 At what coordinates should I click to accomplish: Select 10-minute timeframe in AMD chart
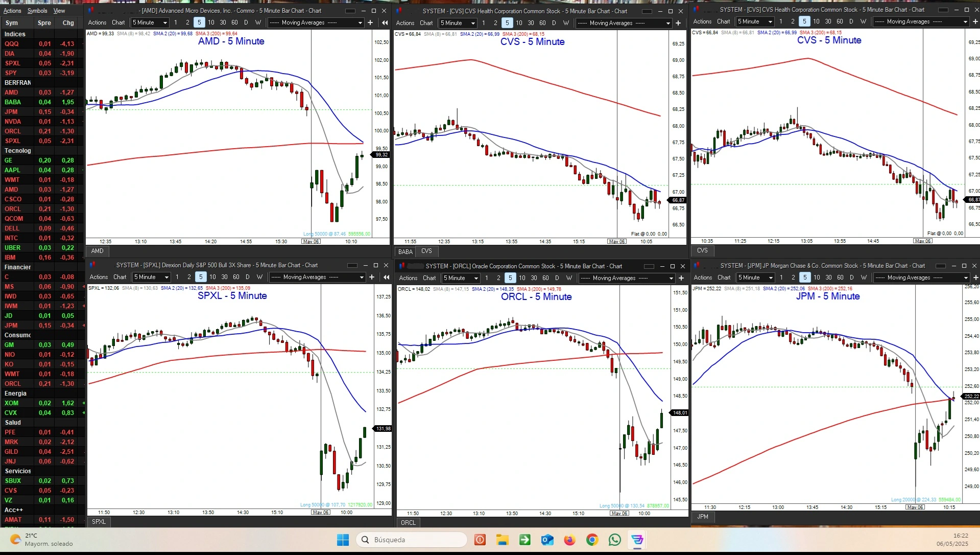[211, 22]
